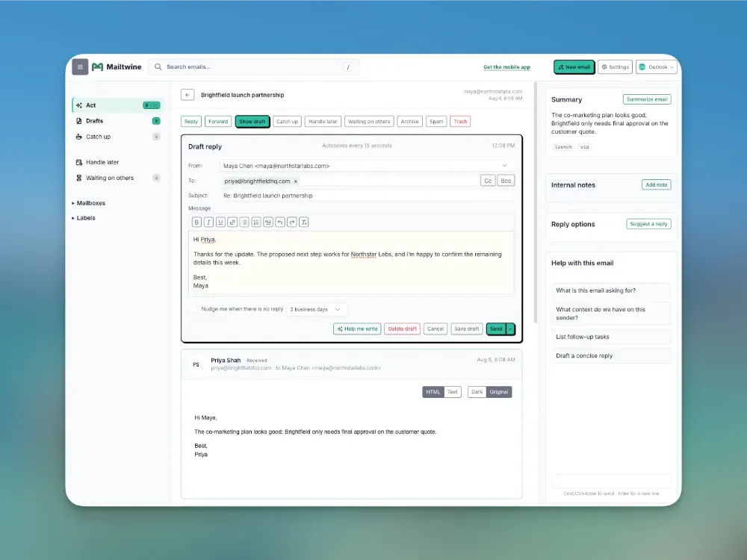Insert a link using the toolbar icon

pyautogui.click(x=232, y=223)
